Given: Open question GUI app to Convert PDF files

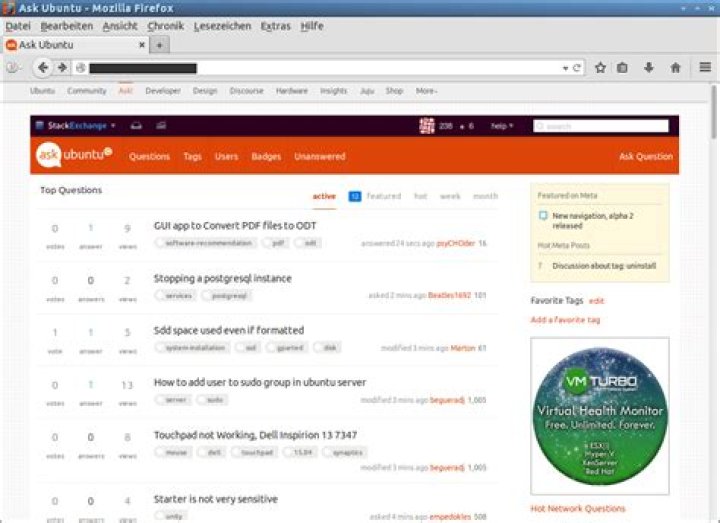Looking at the screenshot, I should [235, 225].
